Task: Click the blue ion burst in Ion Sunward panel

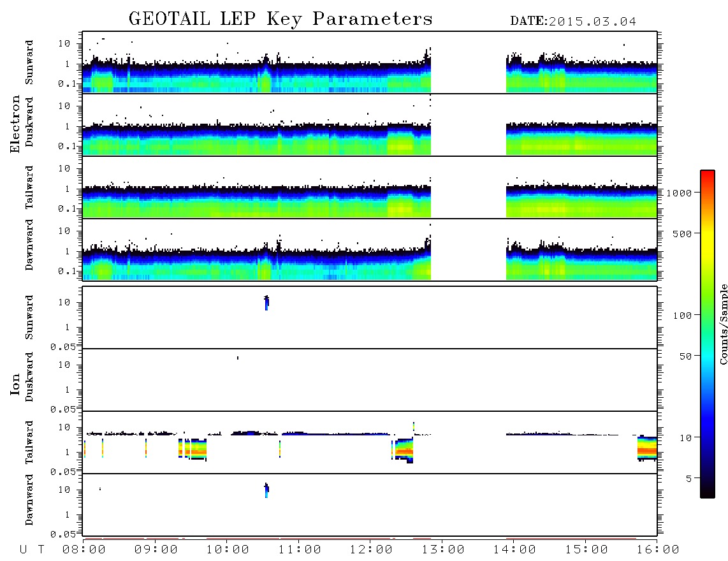Action: 266,303
